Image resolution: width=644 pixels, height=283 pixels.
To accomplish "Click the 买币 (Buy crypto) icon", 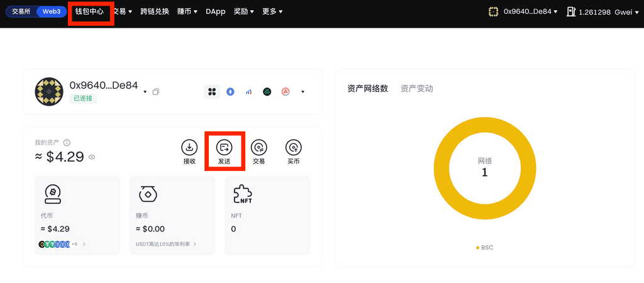I will (293, 148).
